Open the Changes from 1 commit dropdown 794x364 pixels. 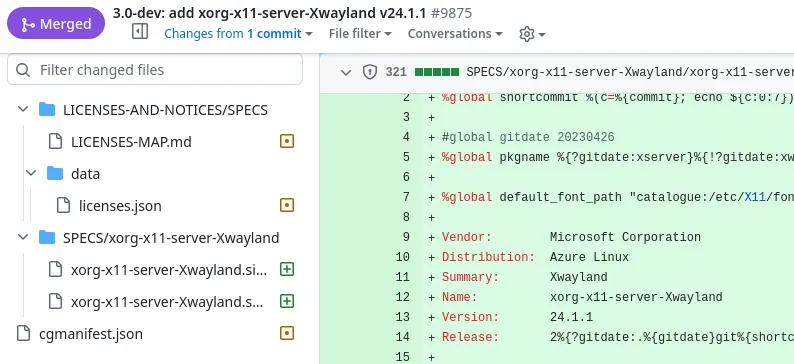(238, 34)
